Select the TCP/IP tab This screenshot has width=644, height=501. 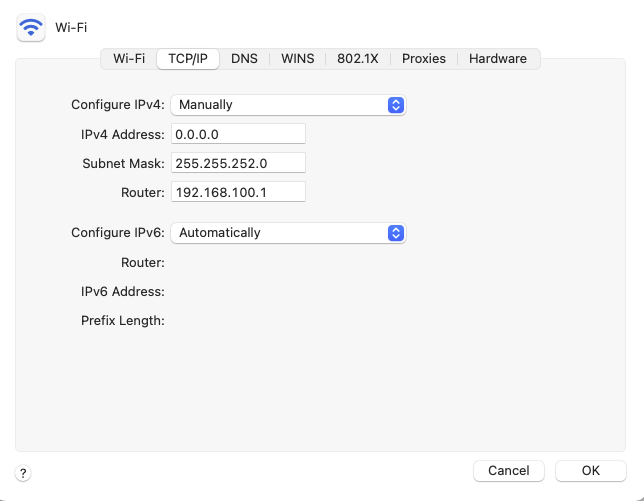click(x=188, y=59)
